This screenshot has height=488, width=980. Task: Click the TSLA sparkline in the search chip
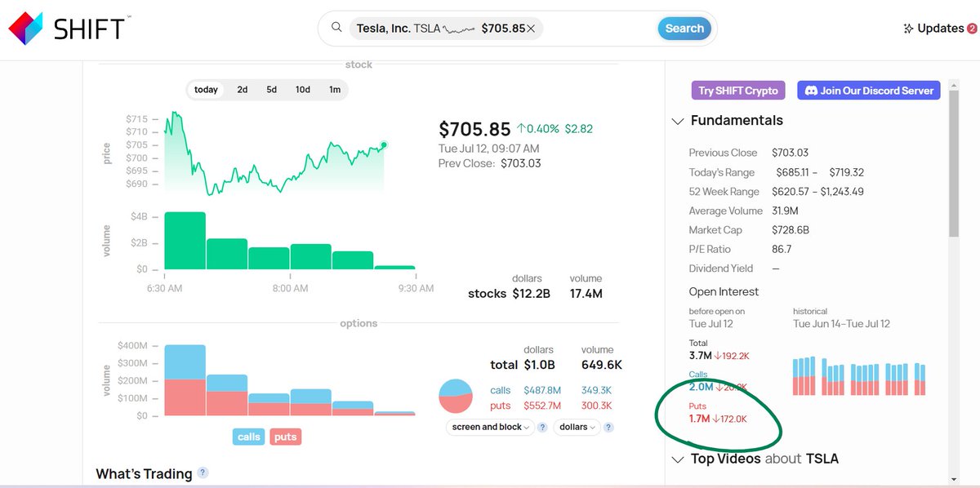click(x=458, y=29)
